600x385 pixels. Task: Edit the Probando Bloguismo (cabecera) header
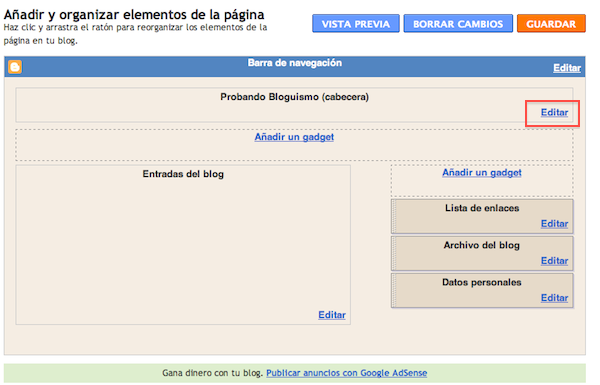(554, 113)
